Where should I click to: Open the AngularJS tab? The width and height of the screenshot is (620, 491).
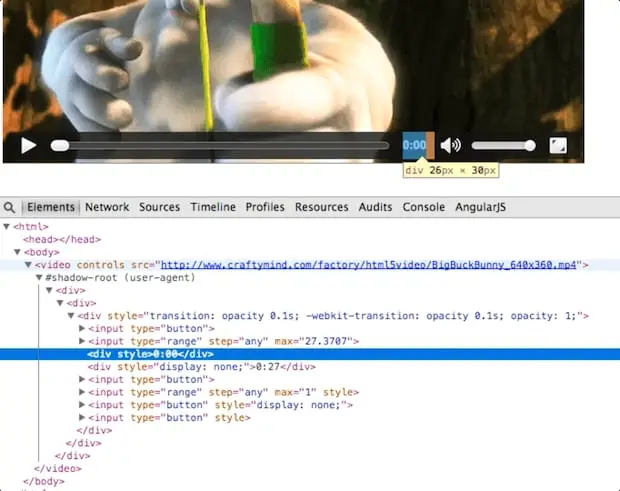click(x=480, y=207)
